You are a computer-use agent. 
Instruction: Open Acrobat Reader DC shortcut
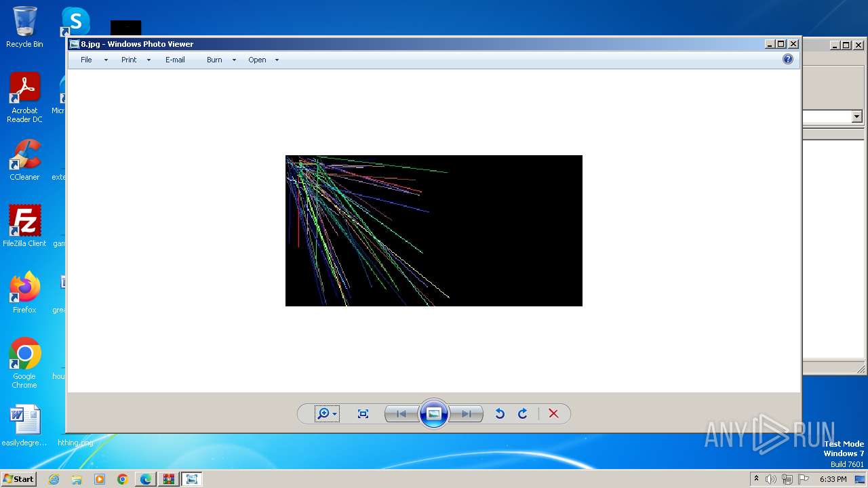pyautogui.click(x=24, y=98)
